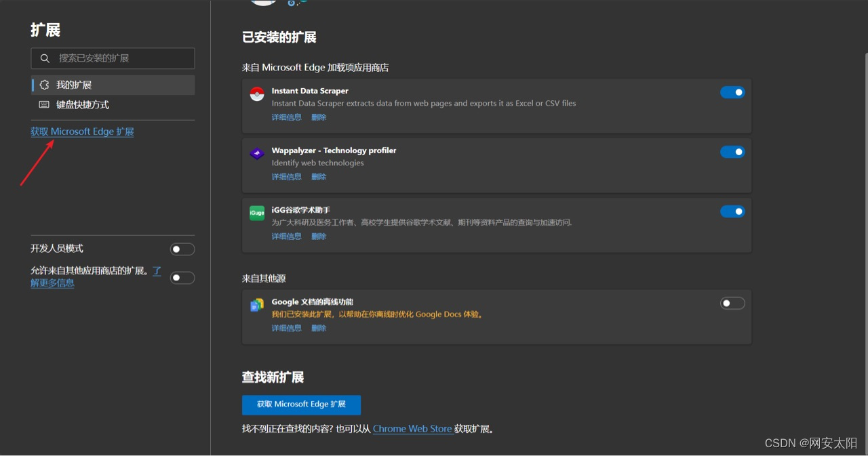This screenshot has height=456, width=868.
Task: Click 删除 for Wappalyzer
Action: click(x=319, y=177)
